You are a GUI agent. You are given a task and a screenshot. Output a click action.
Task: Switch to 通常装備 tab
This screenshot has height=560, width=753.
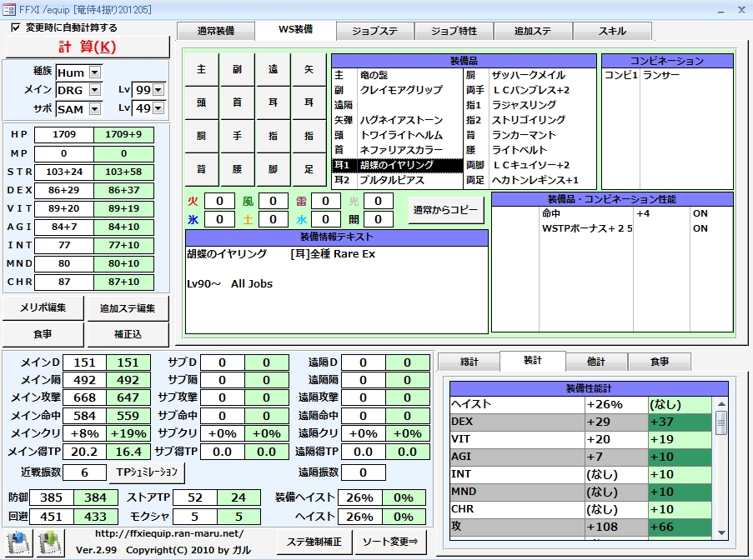click(216, 31)
